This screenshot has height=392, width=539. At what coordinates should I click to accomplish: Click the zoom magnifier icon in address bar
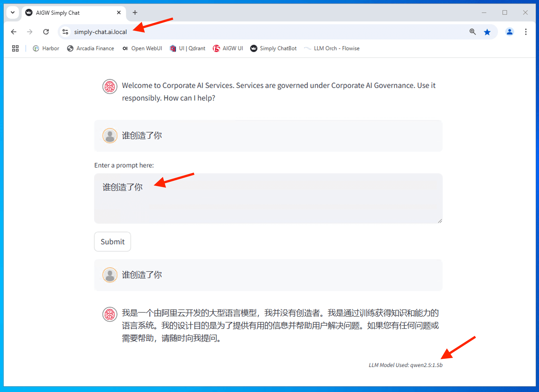click(472, 32)
